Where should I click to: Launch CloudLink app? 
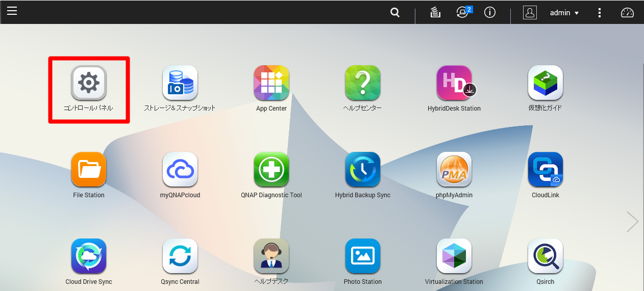(x=546, y=169)
